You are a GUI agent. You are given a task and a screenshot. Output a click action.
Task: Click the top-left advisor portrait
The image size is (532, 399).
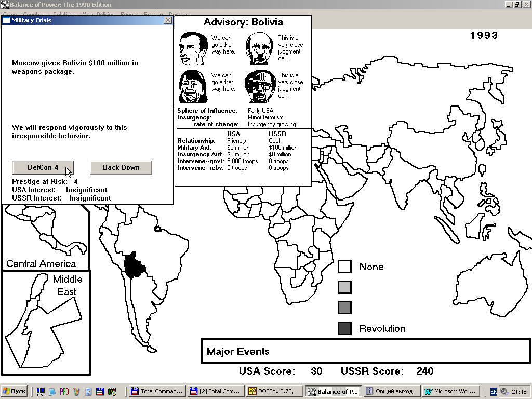193,49
